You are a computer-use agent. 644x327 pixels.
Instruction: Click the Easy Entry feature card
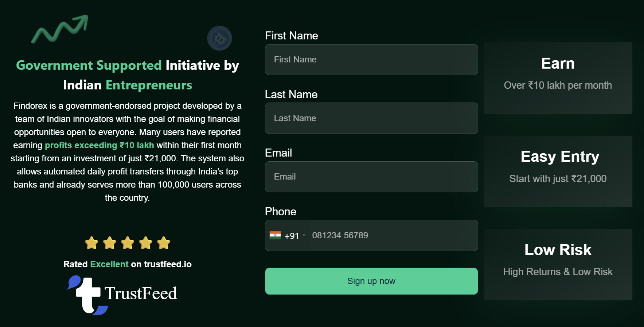[x=558, y=171]
